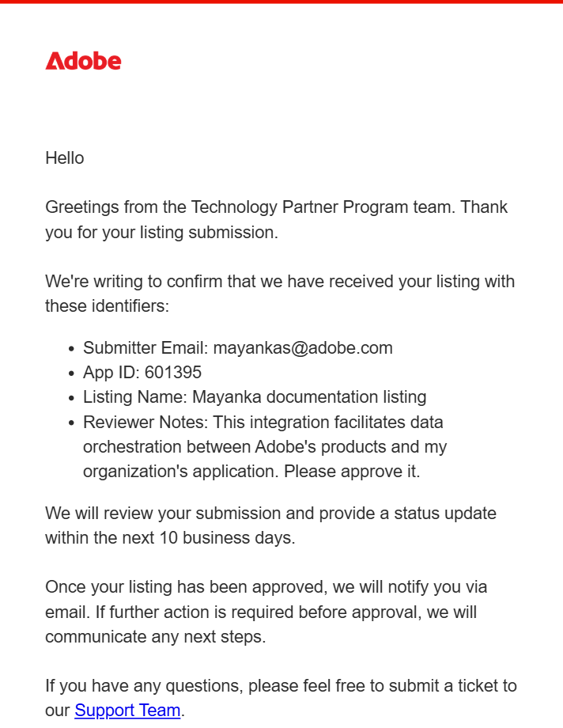Click the App ID number 601395
The height and width of the screenshot is (728, 563).
[x=173, y=372]
